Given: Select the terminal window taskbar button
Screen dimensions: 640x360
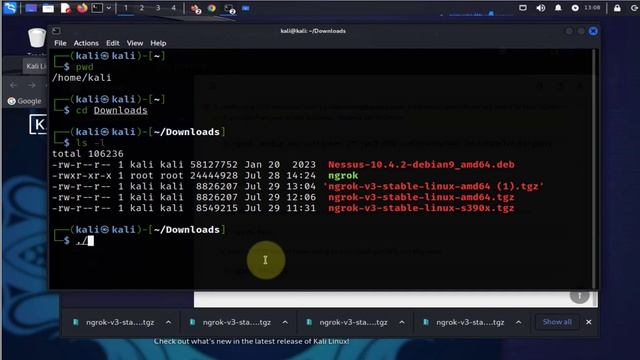Looking at the screenshot, I should pyautogui.click(x=229, y=8).
